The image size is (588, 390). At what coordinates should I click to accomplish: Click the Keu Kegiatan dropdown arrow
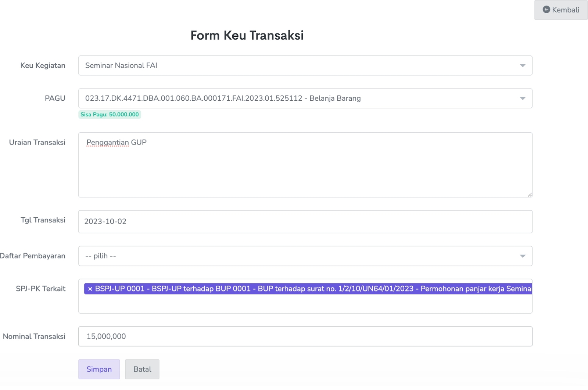[x=522, y=65]
